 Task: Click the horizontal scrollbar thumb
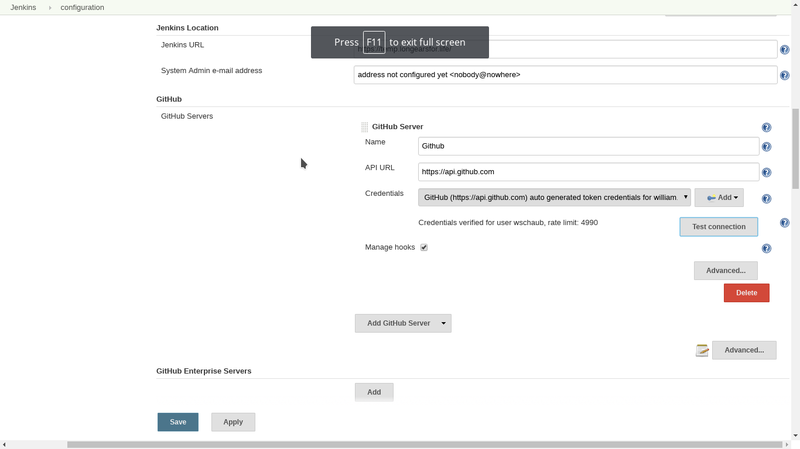424,445
